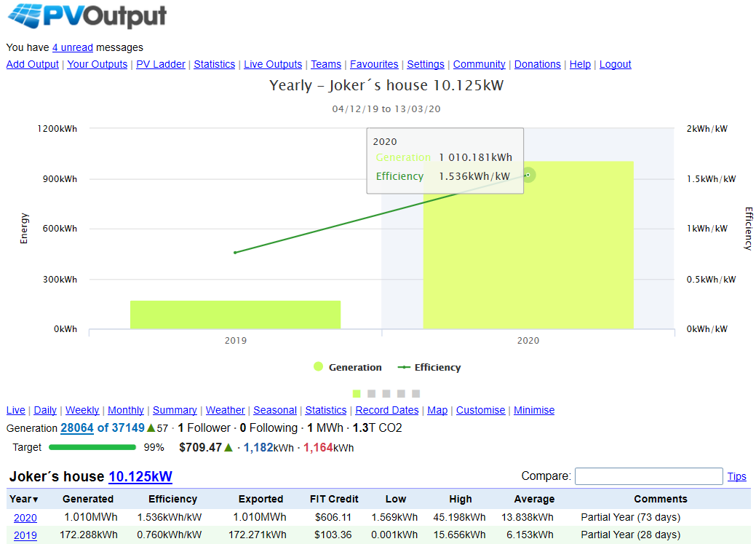The height and width of the screenshot is (544, 756).
Task: Click the 1,182kWh blue value
Action: point(268,447)
